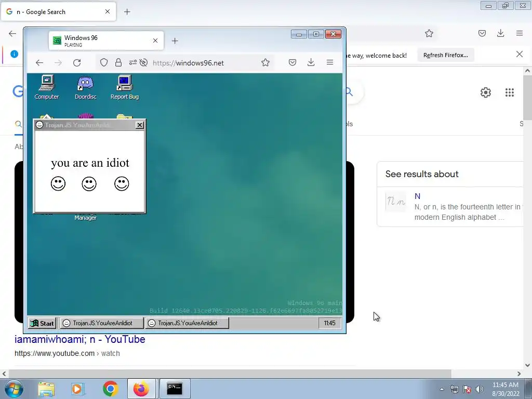This screenshot has width=532, height=399.
Task: Open Windows Explorer from the taskbar
Action: pos(46,389)
